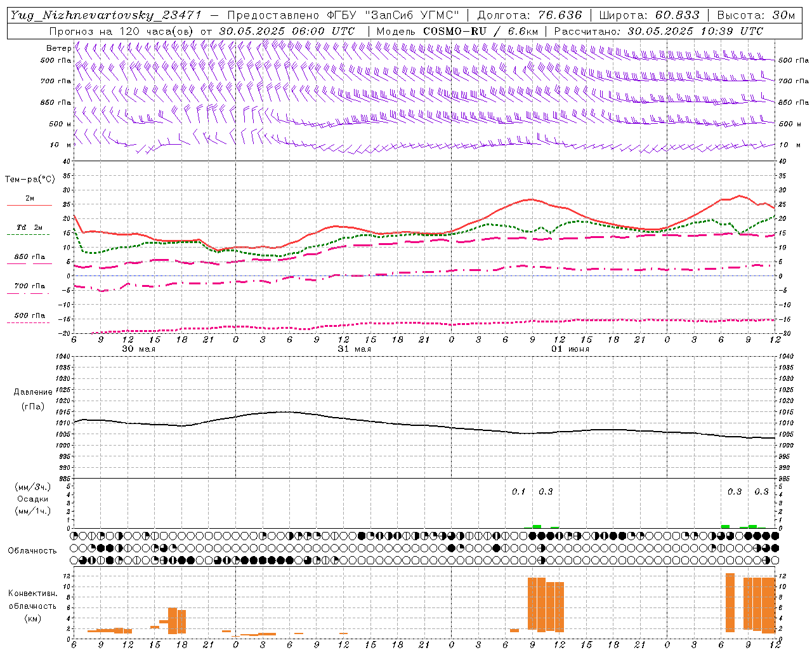Click the "Рассчитано: 30.05.2025 10:39 UTC" timestamp

658,31
